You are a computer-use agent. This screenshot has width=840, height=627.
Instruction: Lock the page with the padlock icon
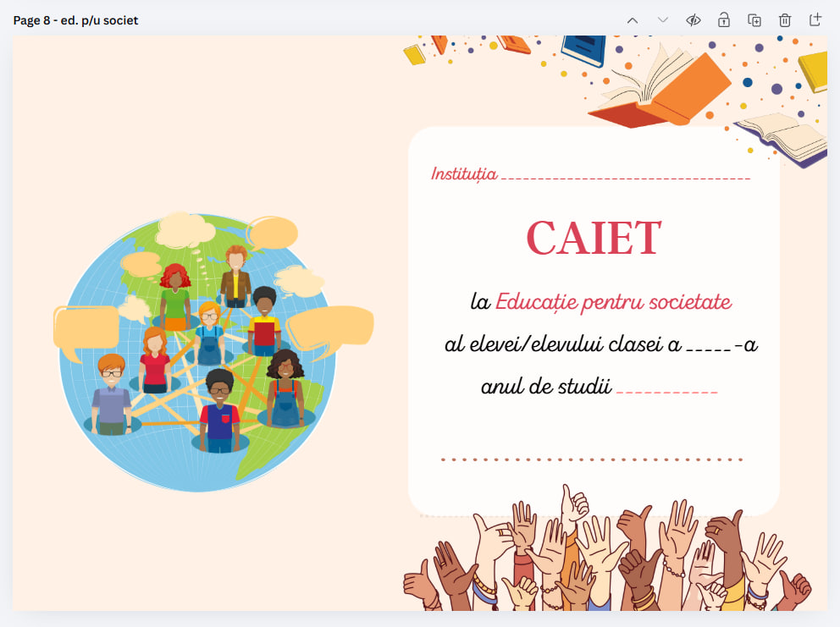pos(724,20)
